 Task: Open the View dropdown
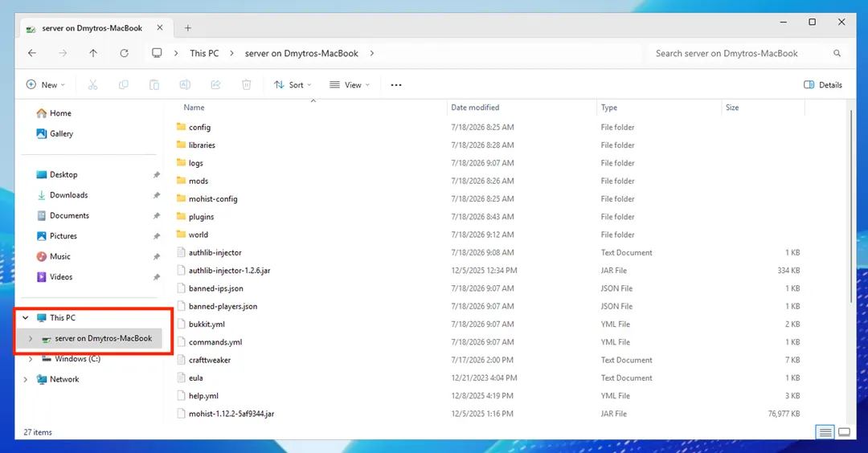tap(350, 84)
